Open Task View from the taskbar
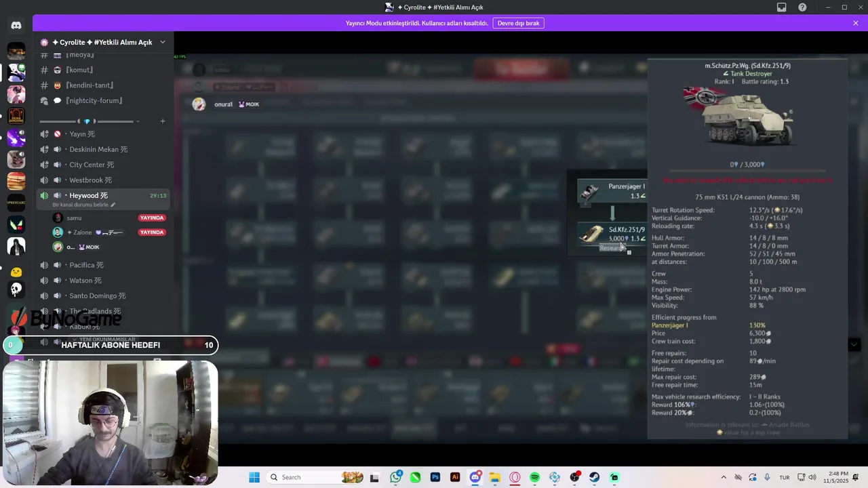 click(x=374, y=477)
